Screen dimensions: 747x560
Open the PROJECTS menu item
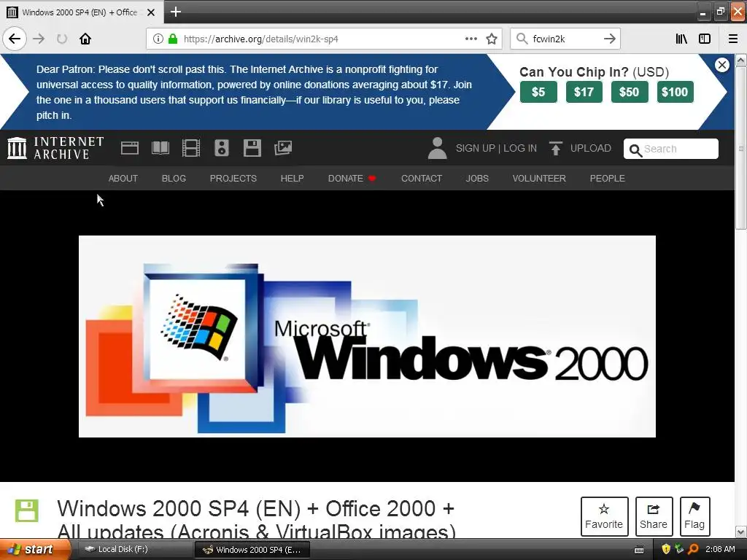coord(233,179)
